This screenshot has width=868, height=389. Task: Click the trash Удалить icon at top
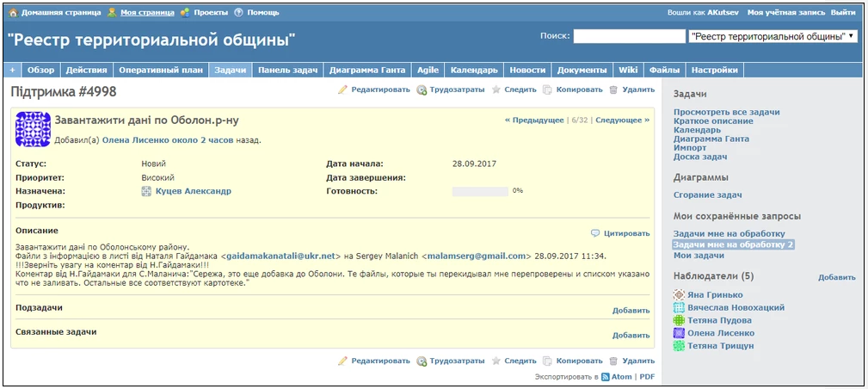click(x=613, y=90)
